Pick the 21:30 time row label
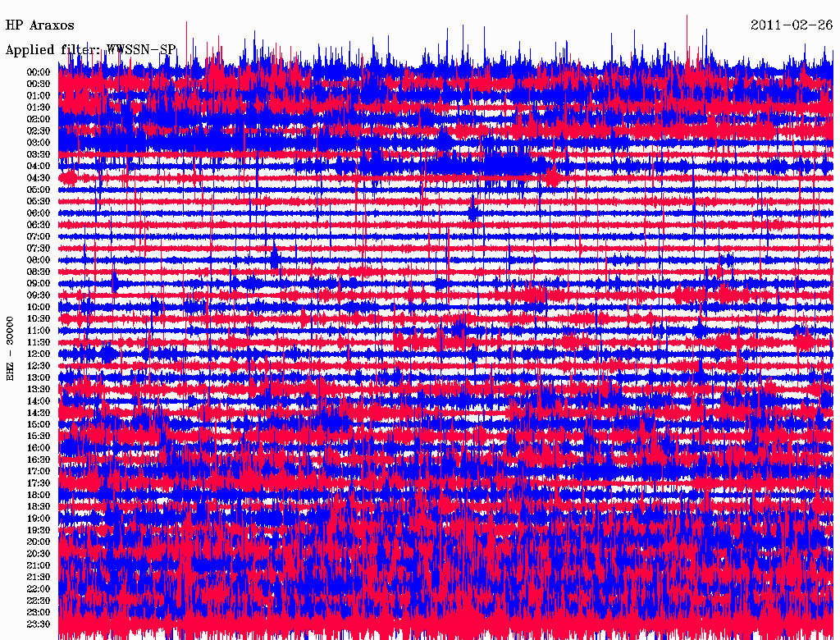The height and width of the screenshot is (640, 840). point(38,577)
